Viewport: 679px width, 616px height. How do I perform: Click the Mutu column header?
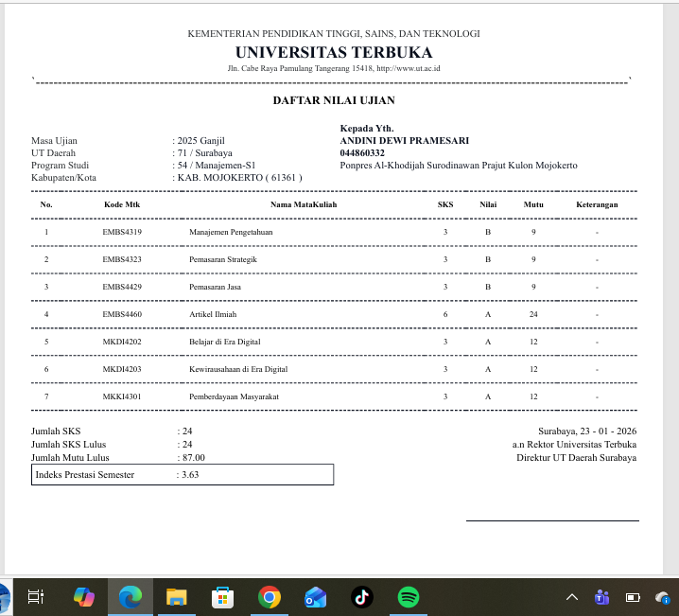533,204
